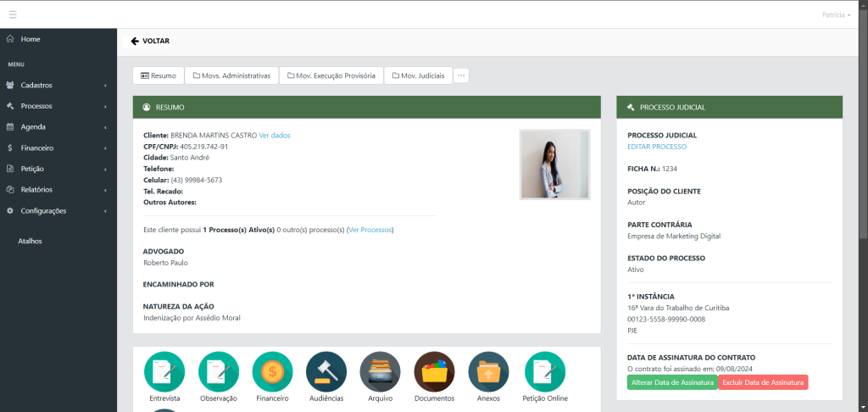Switch to the Mov. Judiciais tab

[417, 75]
